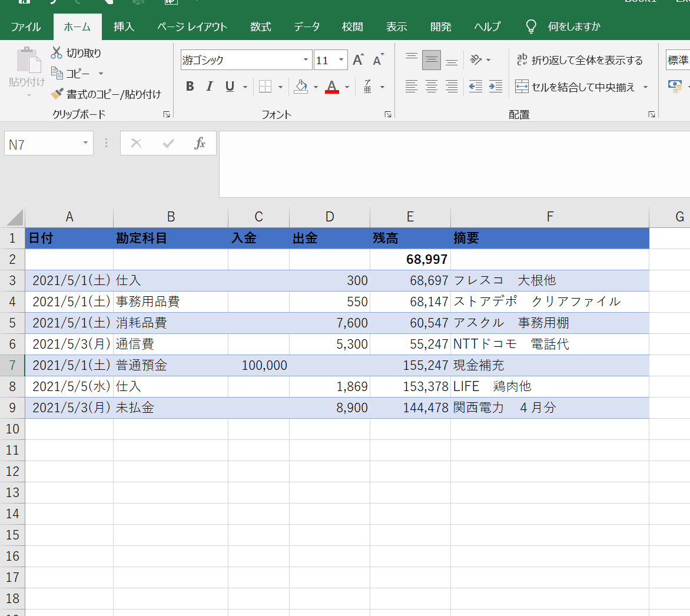
Task: Expand the Name Box dropdown arrow
Action: pos(85,143)
